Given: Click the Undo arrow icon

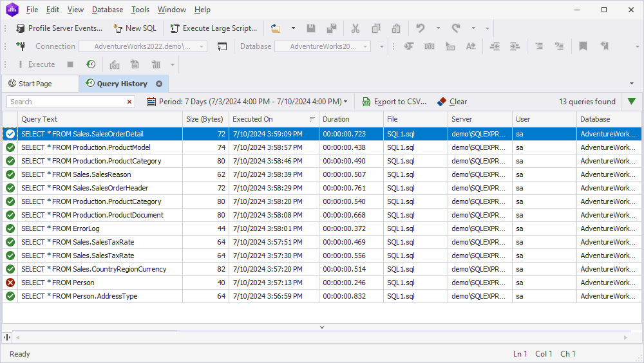Looking at the screenshot, I should (x=420, y=28).
